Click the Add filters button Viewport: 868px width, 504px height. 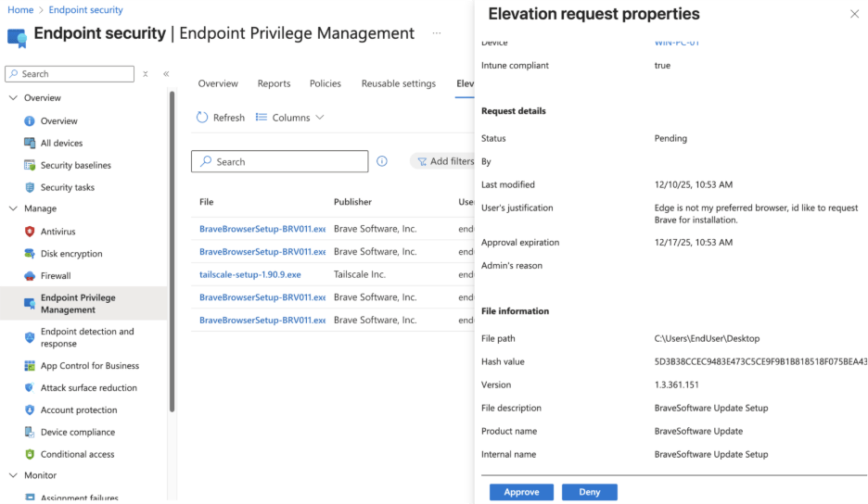(x=443, y=161)
